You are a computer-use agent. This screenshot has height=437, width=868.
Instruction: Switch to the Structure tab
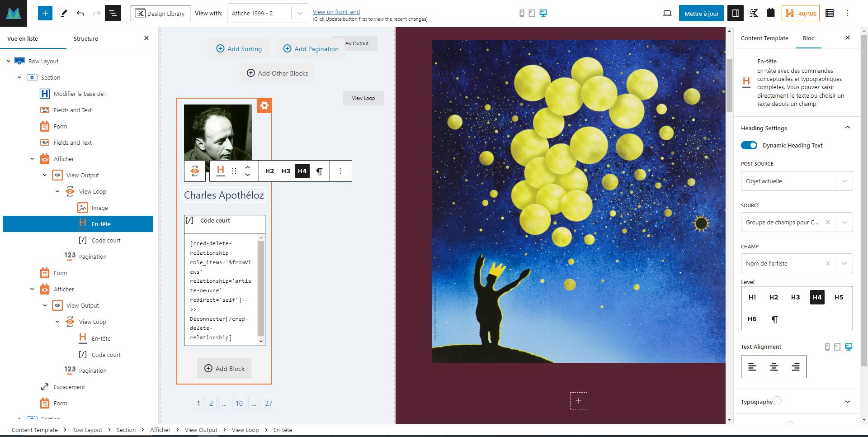pos(86,38)
